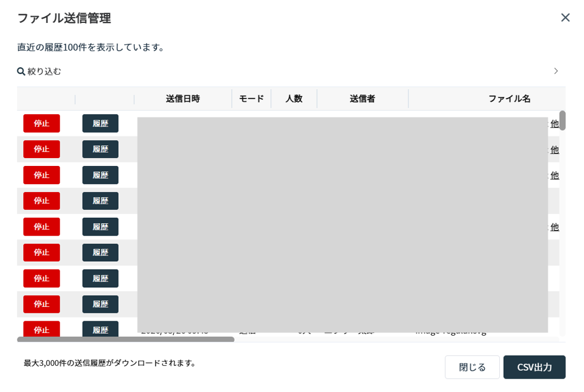Close the ファイル送信管理 dialog with X

coord(565,18)
